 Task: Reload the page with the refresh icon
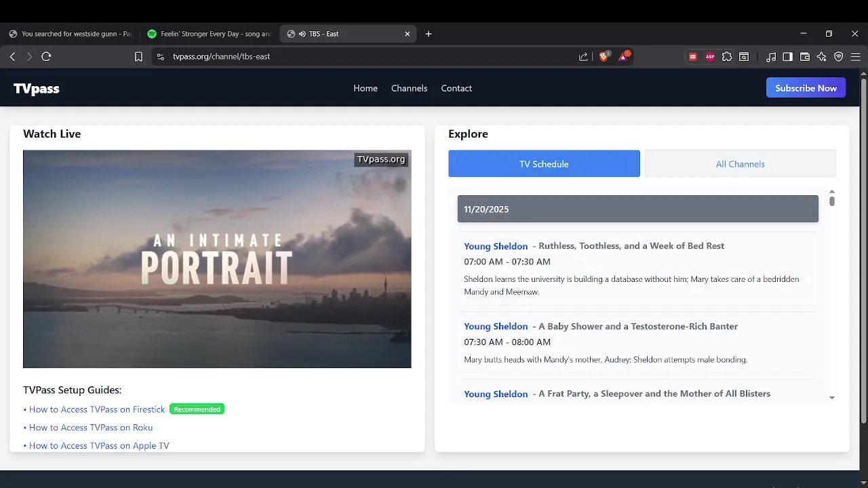click(46, 57)
